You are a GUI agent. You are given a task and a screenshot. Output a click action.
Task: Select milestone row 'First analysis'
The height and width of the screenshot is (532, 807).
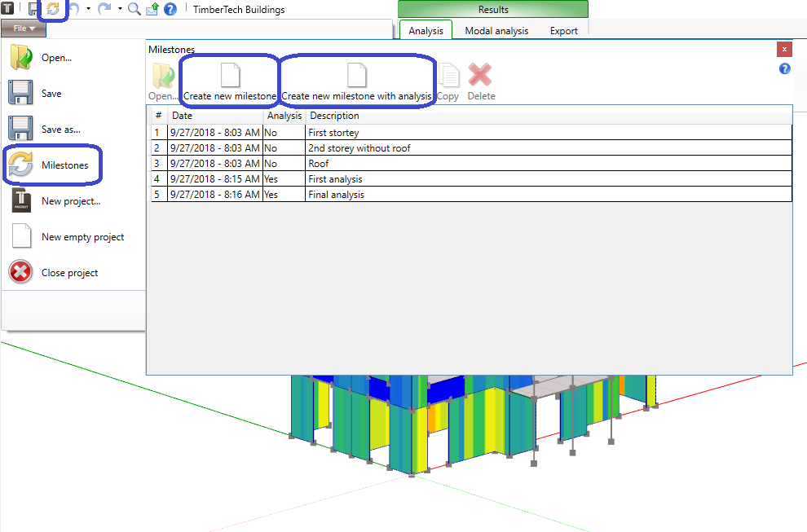coord(471,178)
